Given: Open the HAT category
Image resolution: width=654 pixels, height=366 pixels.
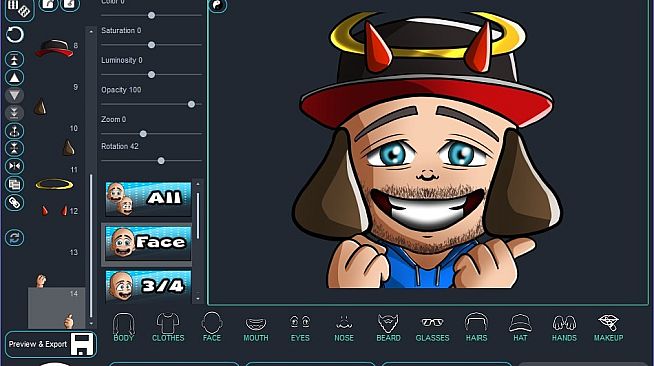Looking at the screenshot, I should [520, 328].
